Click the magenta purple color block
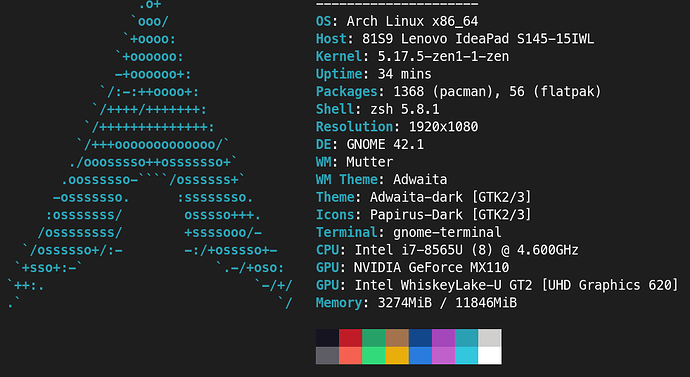 coord(443,338)
